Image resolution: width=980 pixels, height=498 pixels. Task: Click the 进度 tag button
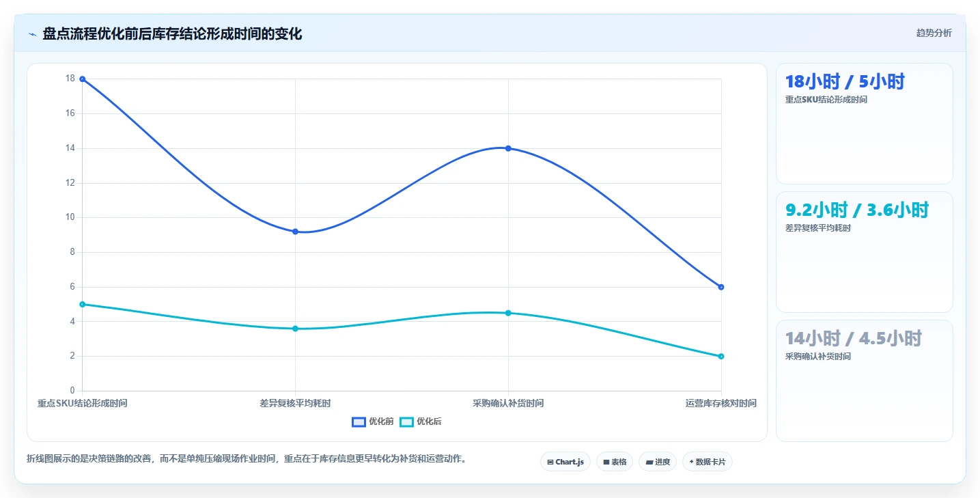tap(658, 462)
